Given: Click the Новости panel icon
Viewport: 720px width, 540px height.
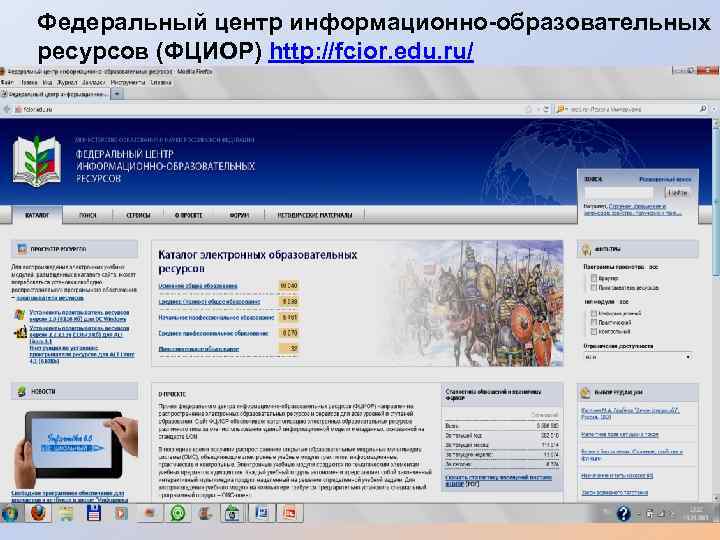Looking at the screenshot, I should pos(22,391).
